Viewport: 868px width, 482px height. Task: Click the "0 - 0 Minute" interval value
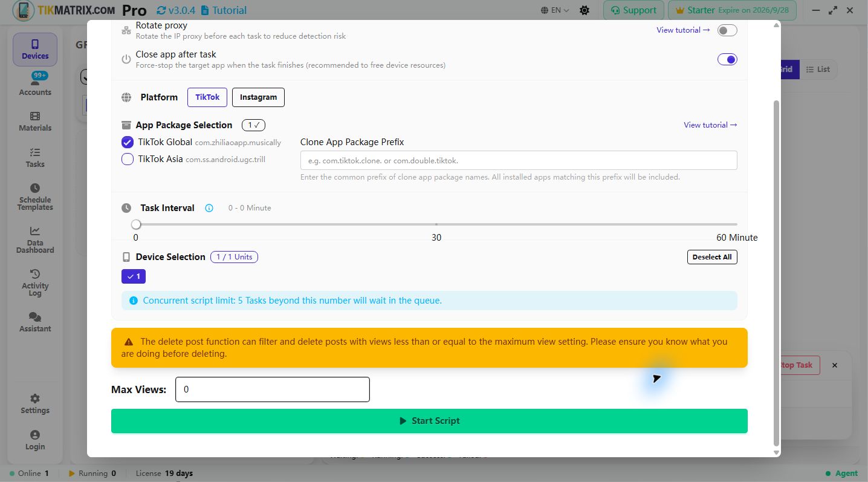[x=250, y=208]
